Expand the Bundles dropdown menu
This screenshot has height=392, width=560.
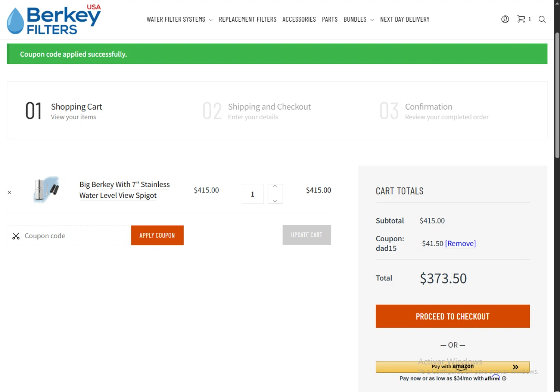[x=358, y=19]
